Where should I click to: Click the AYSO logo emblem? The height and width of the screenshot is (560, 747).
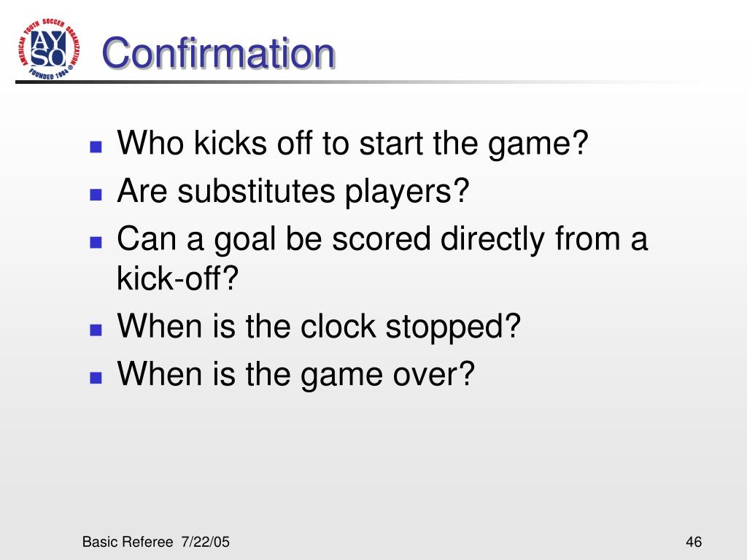(49, 49)
